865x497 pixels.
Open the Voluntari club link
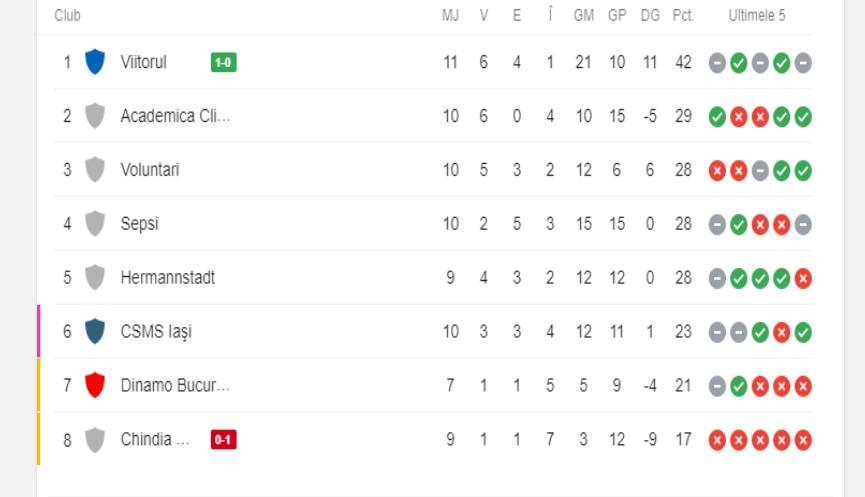tap(150, 170)
